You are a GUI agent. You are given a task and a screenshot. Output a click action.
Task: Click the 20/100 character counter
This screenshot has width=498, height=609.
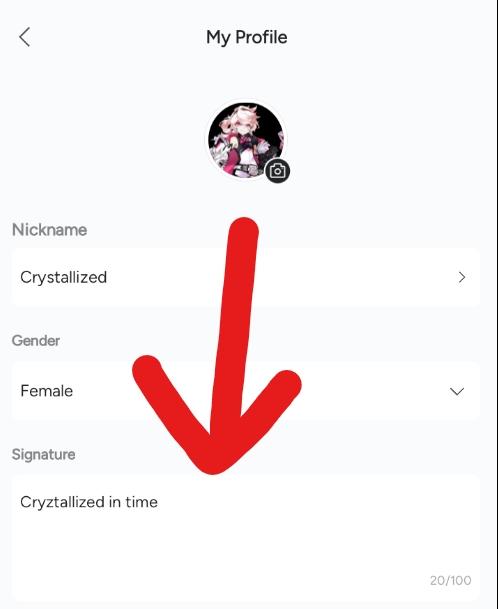point(450,580)
